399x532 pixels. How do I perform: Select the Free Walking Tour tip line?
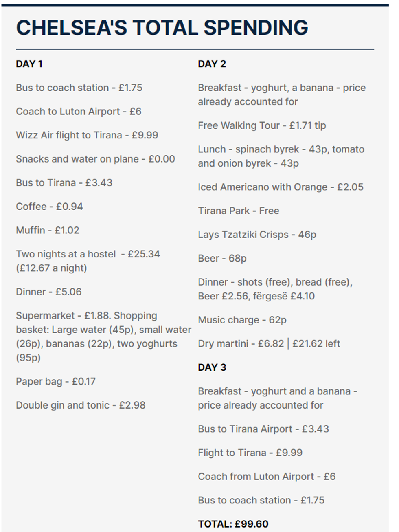[x=262, y=125]
